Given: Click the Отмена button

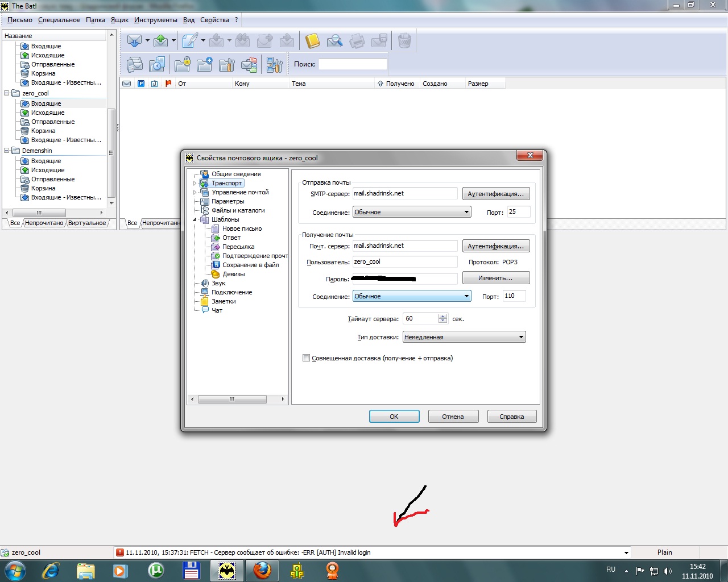Looking at the screenshot, I should (453, 417).
